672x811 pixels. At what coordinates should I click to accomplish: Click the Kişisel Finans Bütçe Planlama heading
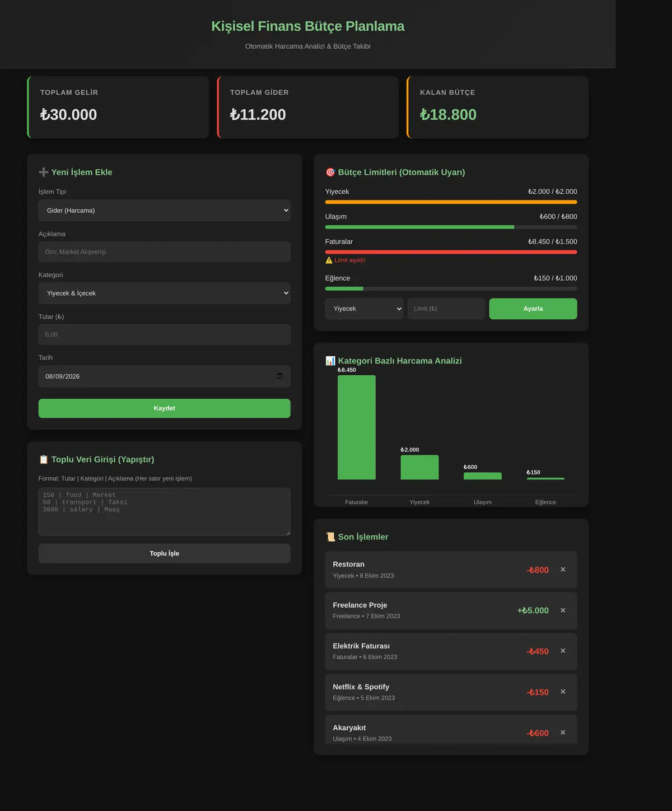pyautogui.click(x=308, y=26)
